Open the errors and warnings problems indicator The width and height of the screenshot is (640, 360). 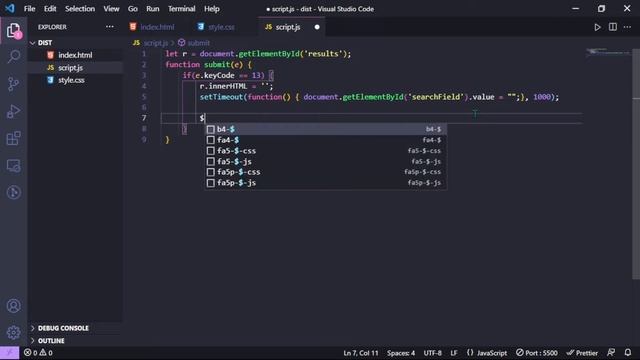[x=38, y=353]
